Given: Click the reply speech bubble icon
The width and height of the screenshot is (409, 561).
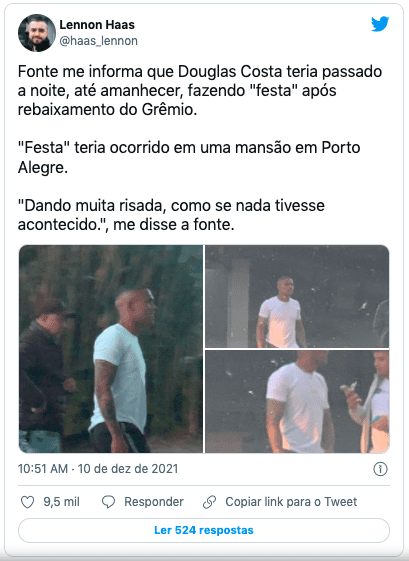Looking at the screenshot, I should (108, 502).
